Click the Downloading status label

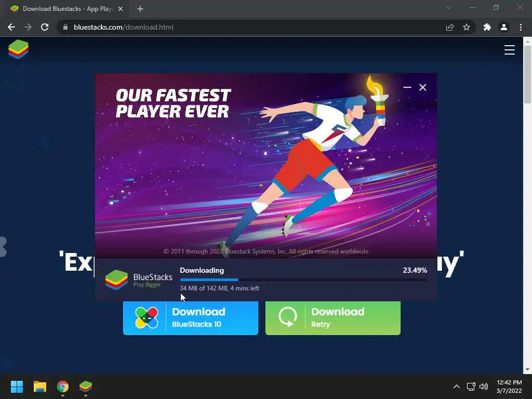click(202, 270)
